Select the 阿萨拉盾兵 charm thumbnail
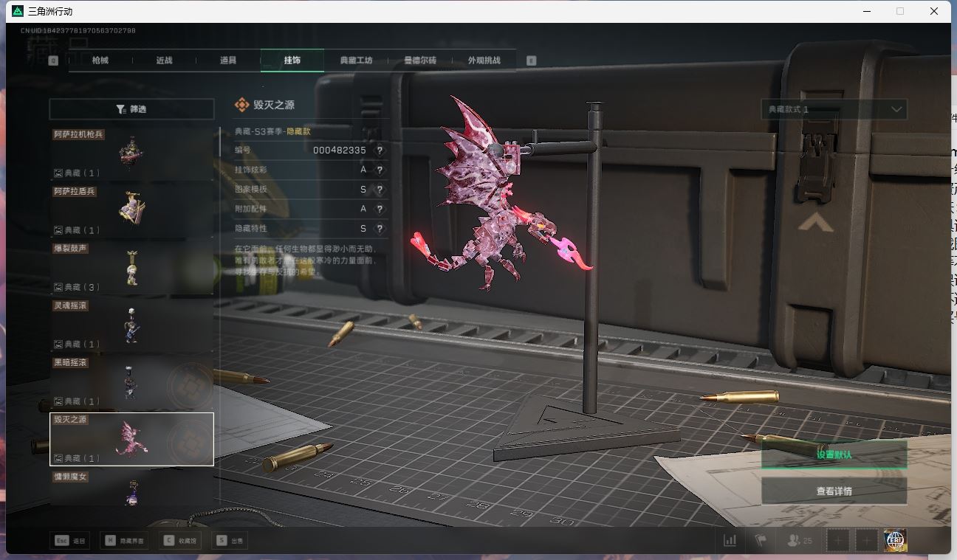957x560 pixels. click(x=131, y=210)
